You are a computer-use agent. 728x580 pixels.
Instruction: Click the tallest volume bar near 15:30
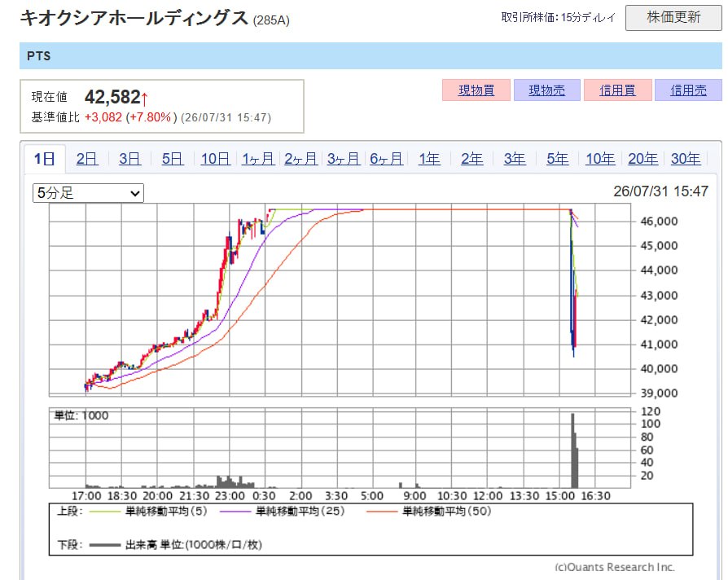(x=572, y=450)
